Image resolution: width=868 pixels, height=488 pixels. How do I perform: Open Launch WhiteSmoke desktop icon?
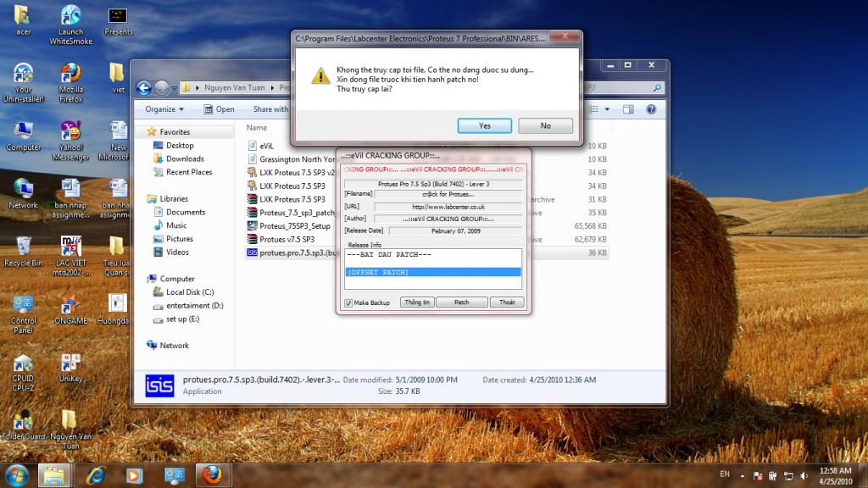(x=70, y=25)
